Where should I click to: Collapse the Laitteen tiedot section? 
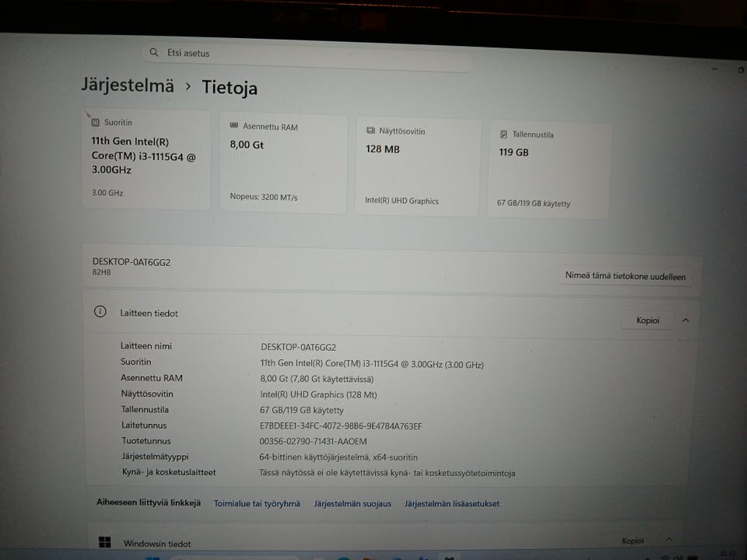point(686,320)
